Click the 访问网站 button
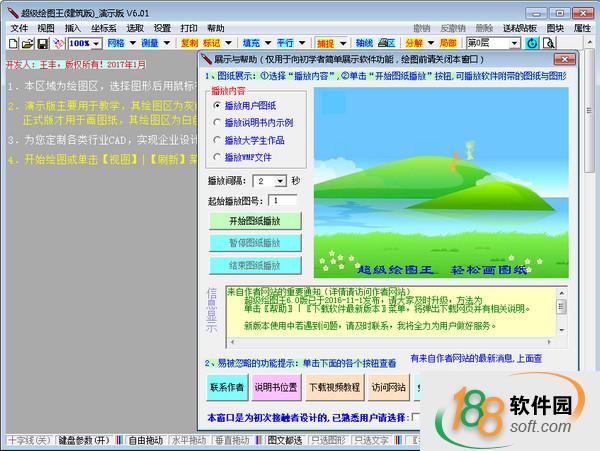Screen dimensions: 600x451 pyautogui.click(x=388, y=388)
